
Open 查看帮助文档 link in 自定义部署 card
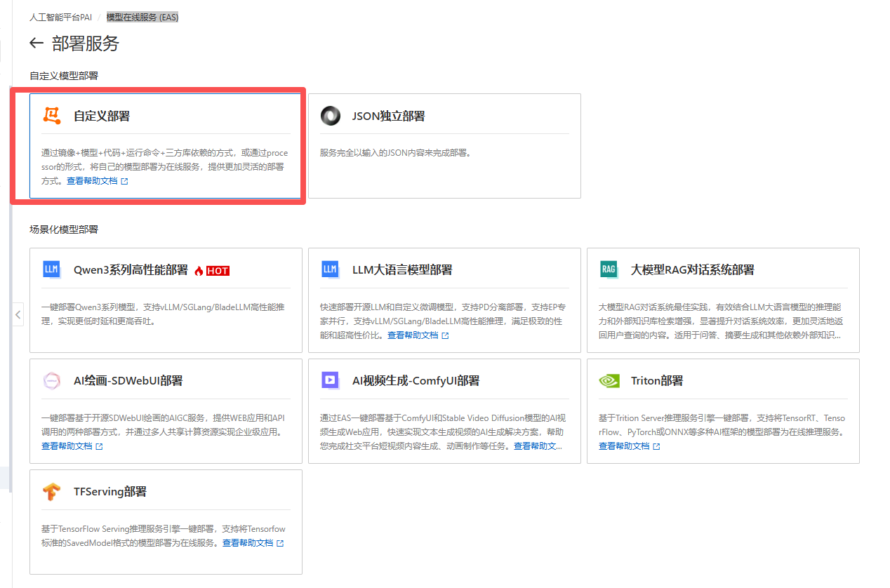pyautogui.click(x=92, y=181)
